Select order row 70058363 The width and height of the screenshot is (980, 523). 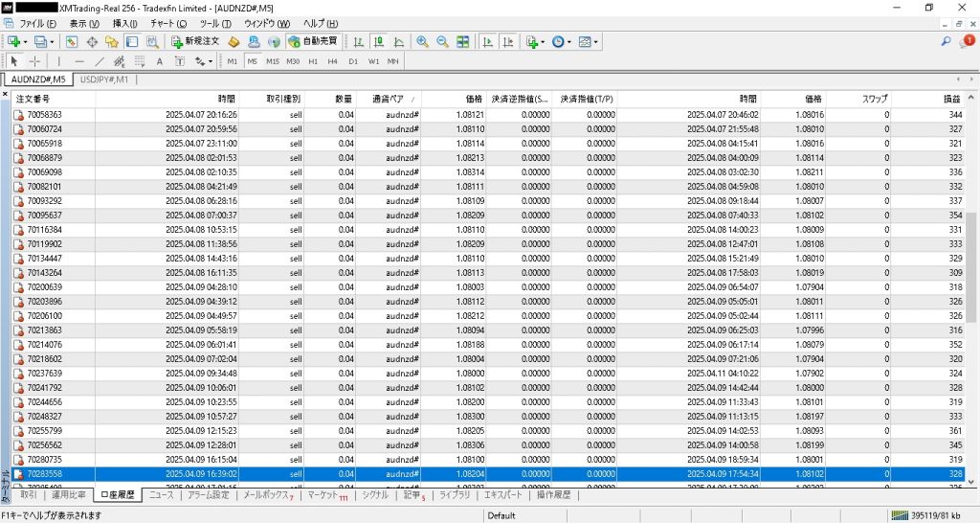tap(45, 115)
